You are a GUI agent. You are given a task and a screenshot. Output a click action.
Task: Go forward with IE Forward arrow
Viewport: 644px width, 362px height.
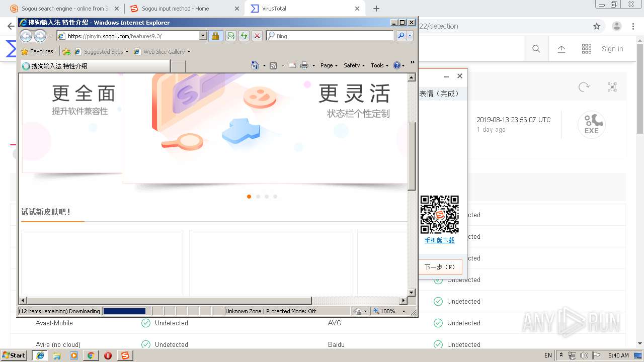click(40, 36)
